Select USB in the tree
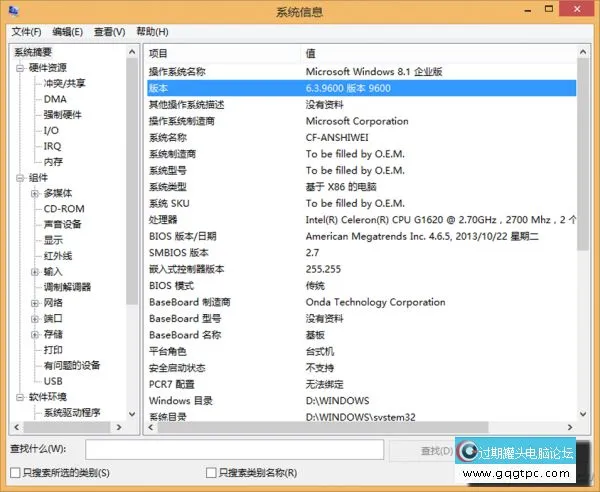 point(53,381)
